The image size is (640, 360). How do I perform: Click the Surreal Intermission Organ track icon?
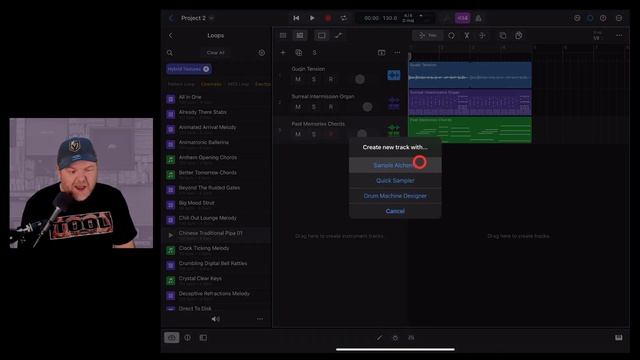tap(393, 103)
